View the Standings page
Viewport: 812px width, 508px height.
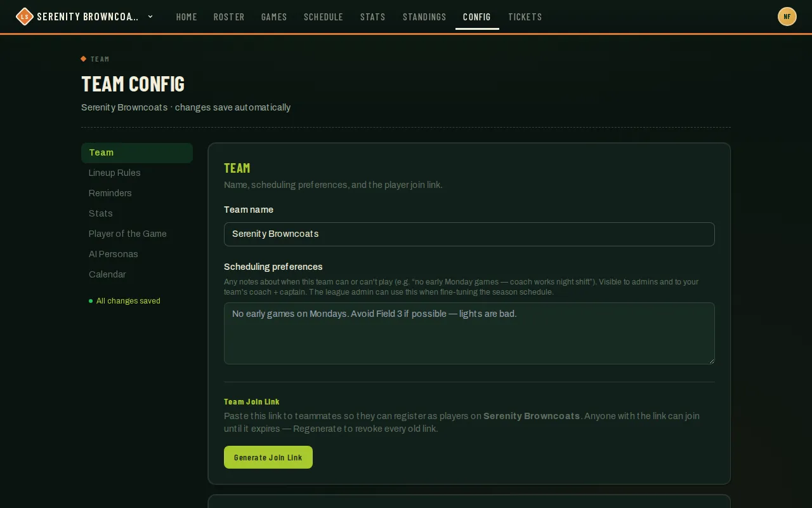point(424,17)
